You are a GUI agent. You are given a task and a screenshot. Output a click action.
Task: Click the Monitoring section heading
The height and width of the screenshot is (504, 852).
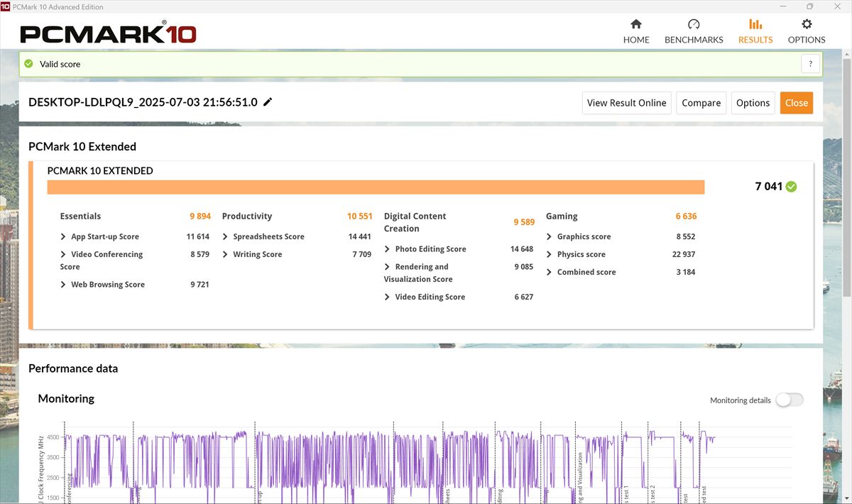point(66,399)
